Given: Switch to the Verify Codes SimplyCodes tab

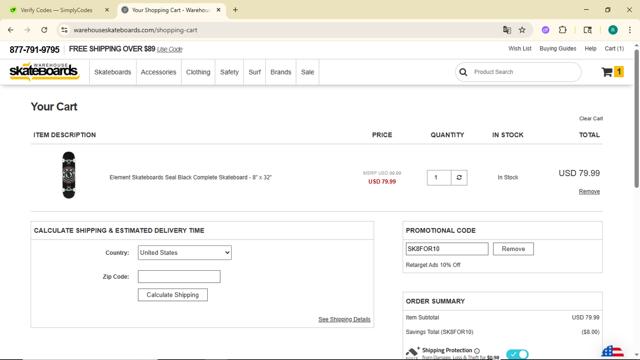Looking at the screenshot, I should 56,10.
